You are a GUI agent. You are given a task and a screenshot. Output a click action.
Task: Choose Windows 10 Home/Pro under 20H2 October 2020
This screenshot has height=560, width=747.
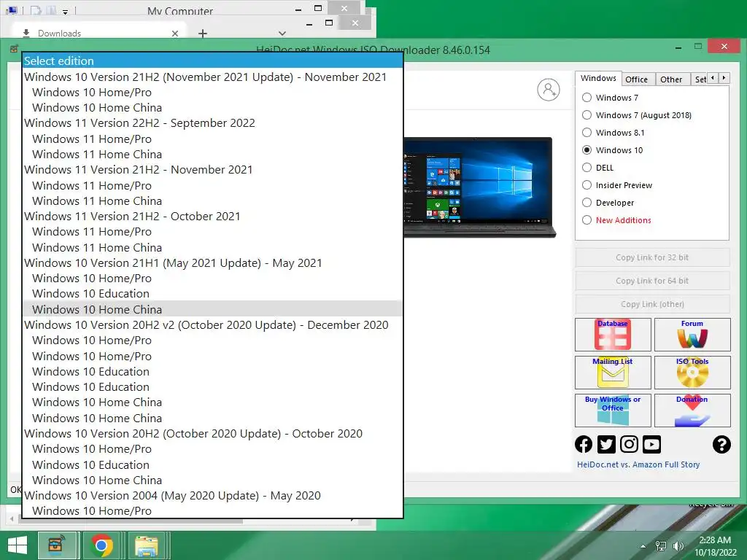[212, 449]
